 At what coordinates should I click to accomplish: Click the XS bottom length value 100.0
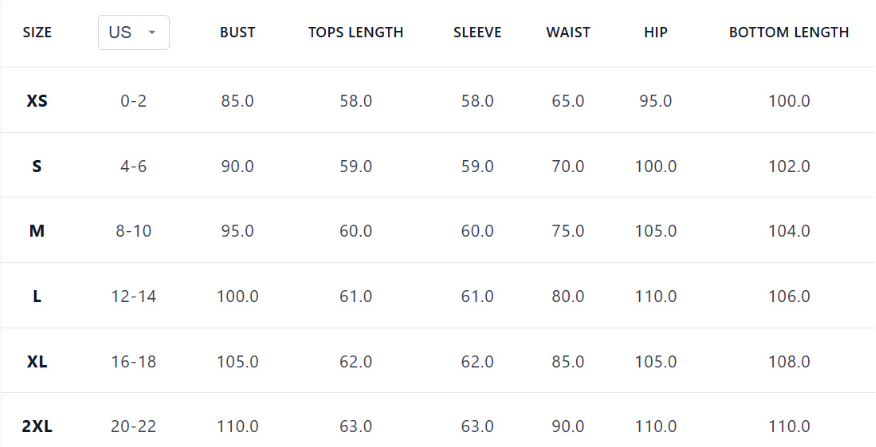(x=789, y=101)
